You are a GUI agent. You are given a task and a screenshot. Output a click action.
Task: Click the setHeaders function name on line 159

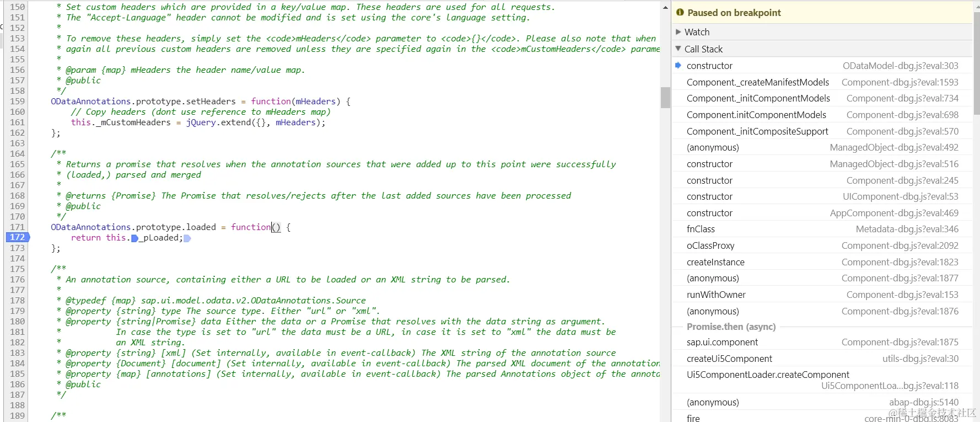coord(211,101)
